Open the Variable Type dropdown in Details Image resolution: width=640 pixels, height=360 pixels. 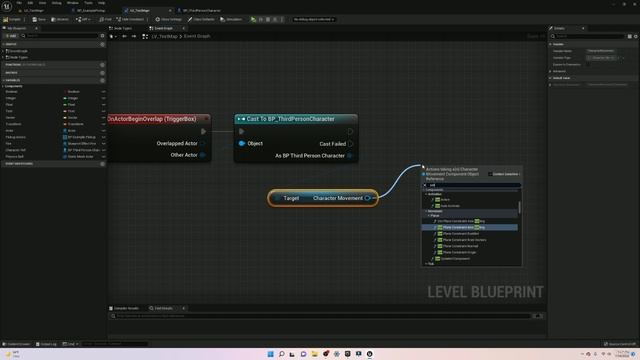pos(602,58)
